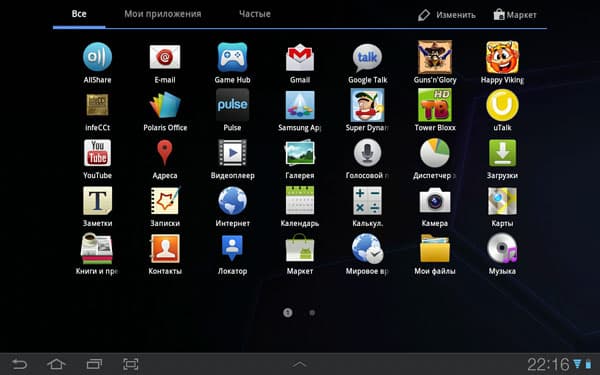
Task: Open the recent apps button
Action: (94, 364)
